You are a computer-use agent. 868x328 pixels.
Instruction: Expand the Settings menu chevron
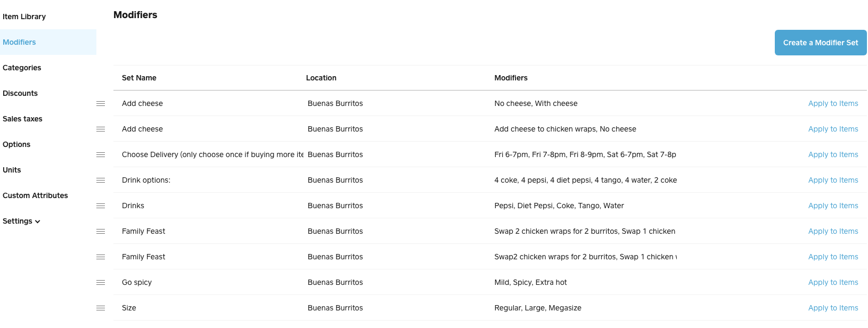38,222
